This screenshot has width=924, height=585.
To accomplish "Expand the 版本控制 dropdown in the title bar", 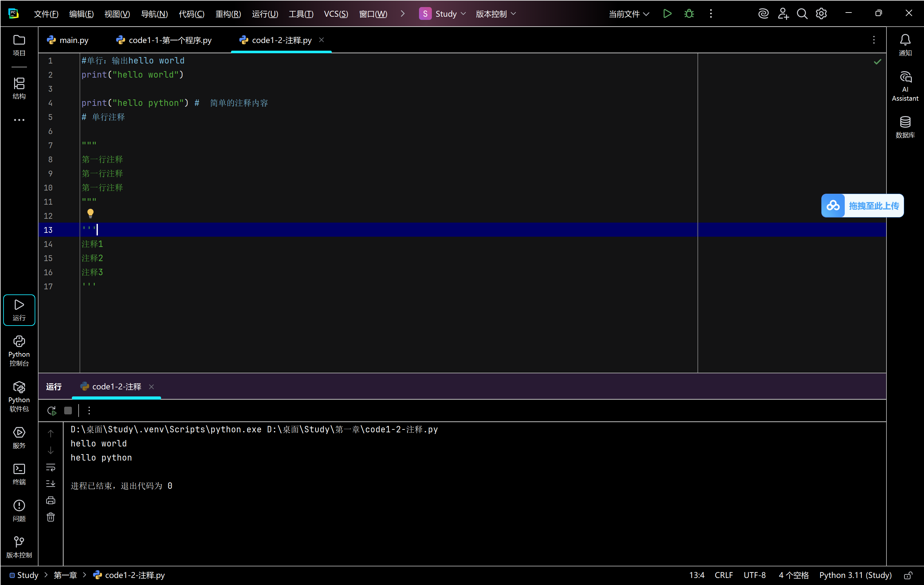I will click(x=495, y=14).
